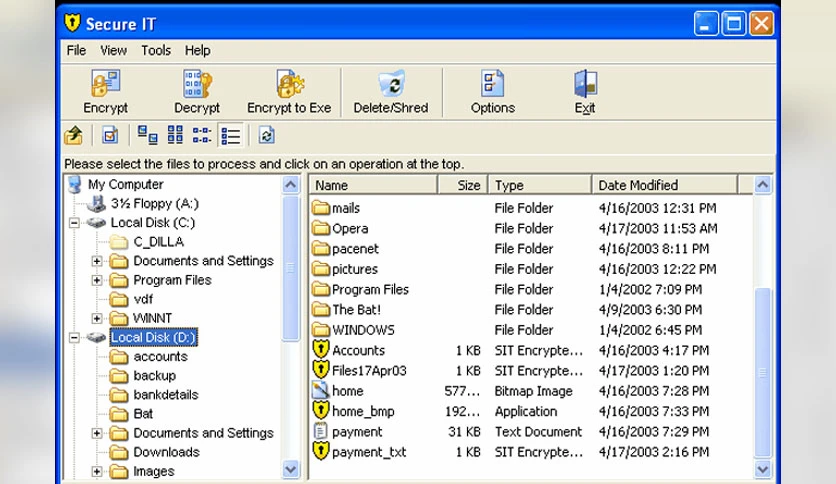
Task: Click the file list scrollbar thumb
Action: [x=763, y=373]
